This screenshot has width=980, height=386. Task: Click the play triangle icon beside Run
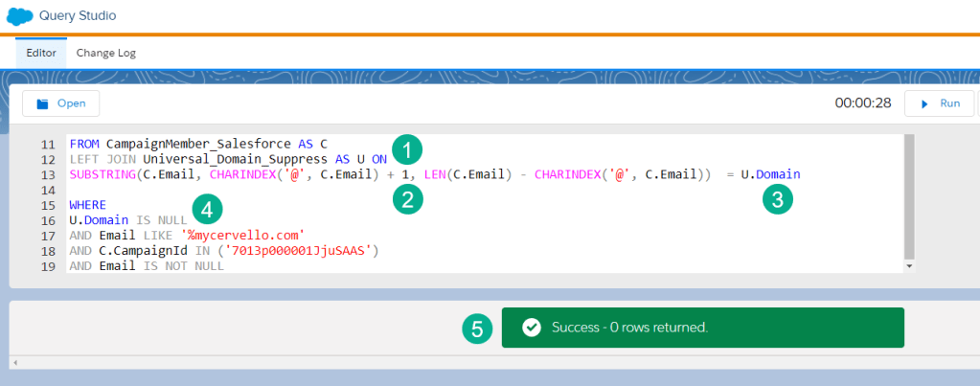pyautogui.click(x=923, y=103)
